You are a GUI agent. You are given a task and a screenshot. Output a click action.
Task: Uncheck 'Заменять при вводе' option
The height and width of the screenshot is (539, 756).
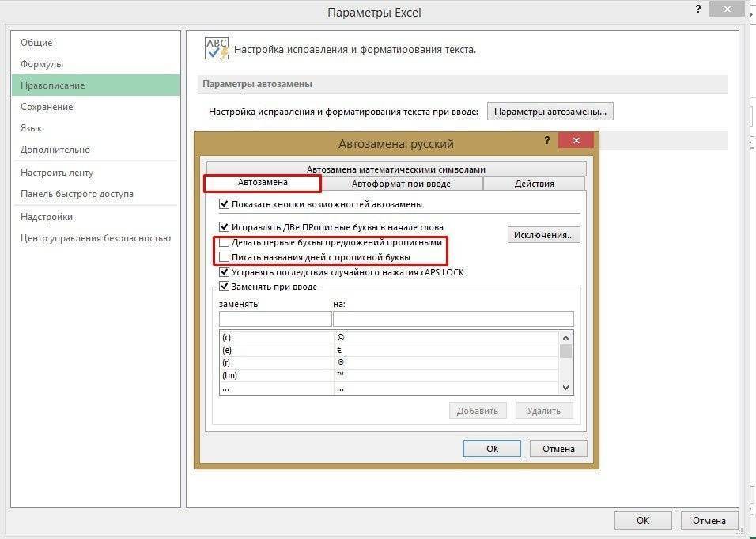coord(224,287)
